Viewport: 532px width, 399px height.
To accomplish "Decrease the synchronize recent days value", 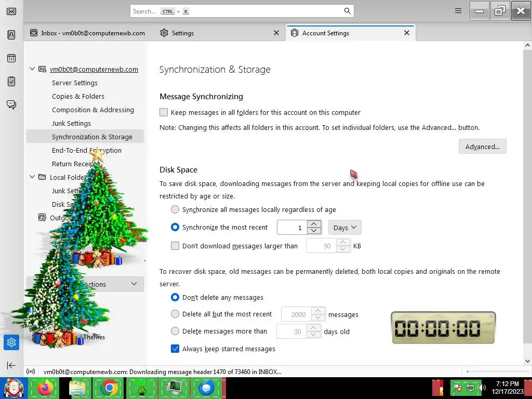I will (314, 231).
